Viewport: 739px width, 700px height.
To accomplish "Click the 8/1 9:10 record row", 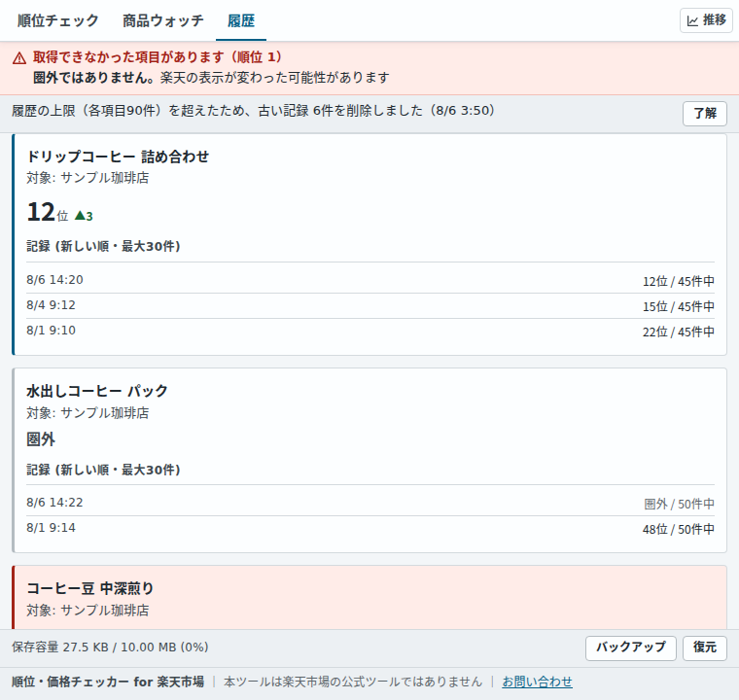I will (370, 331).
